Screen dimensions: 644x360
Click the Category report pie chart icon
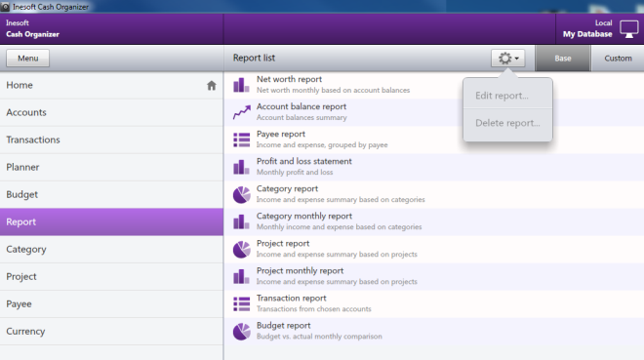pos(242,194)
